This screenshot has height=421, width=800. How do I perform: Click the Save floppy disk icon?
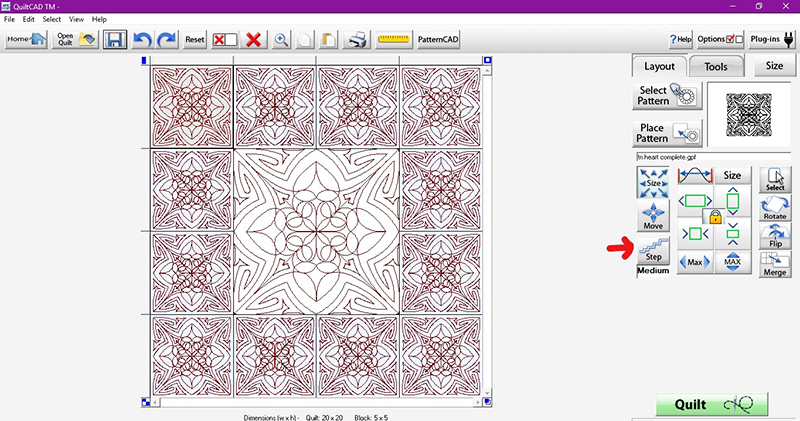[115, 40]
